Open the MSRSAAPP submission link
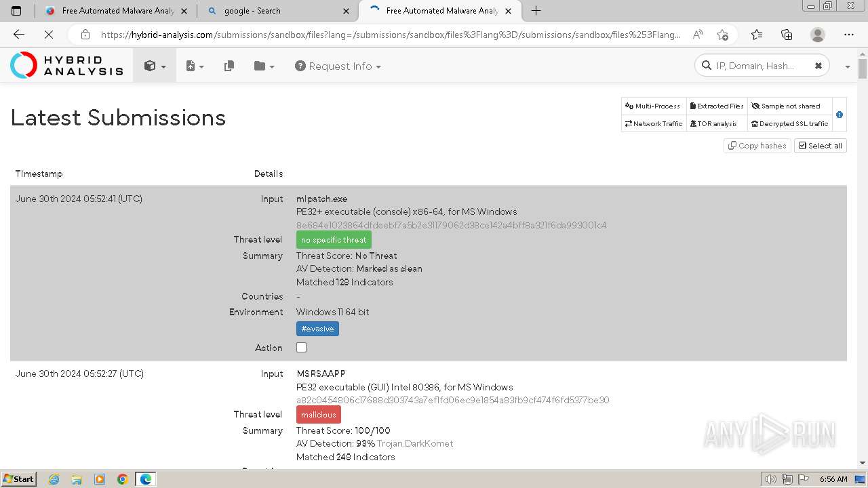The height and width of the screenshot is (488, 868). click(321, 373)
